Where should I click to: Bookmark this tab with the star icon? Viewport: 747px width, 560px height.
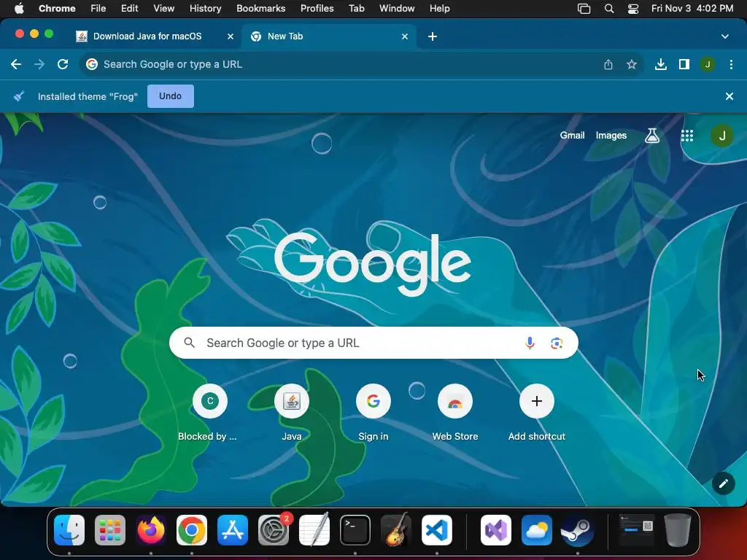pos(632,64)
